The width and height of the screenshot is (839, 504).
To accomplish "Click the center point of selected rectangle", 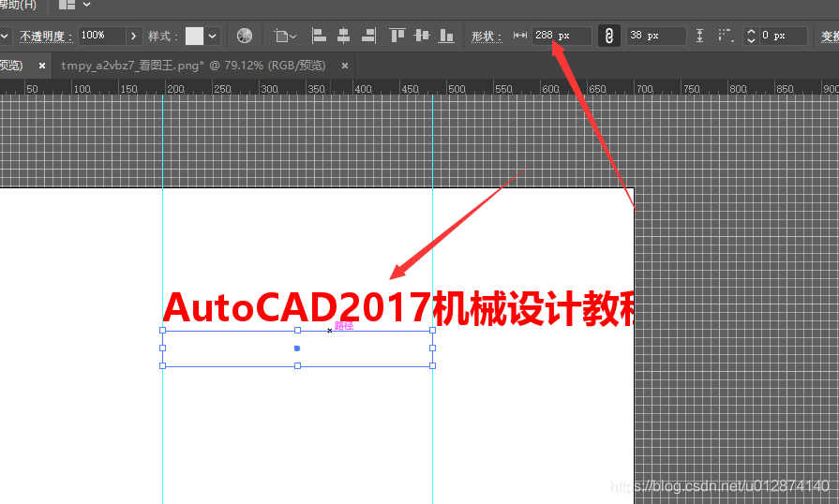I will point(297,348).
